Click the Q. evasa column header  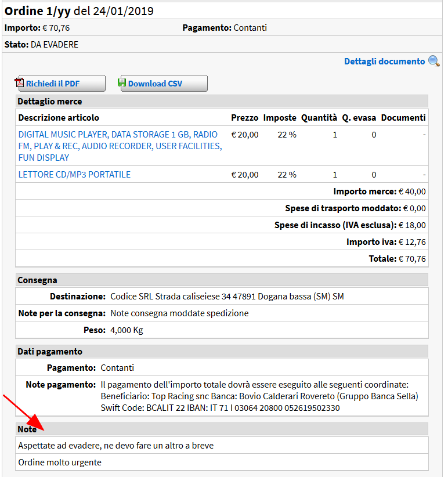coord(359,118)
